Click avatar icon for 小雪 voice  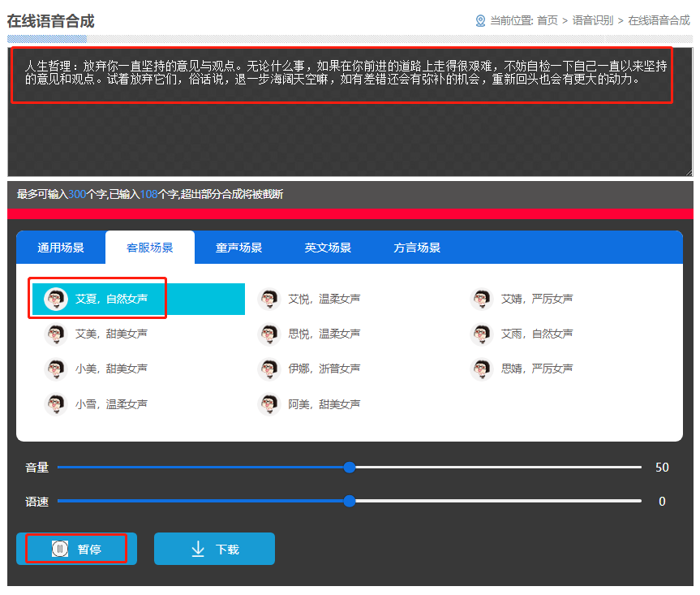pyautogui.click(x=56, y=403)
